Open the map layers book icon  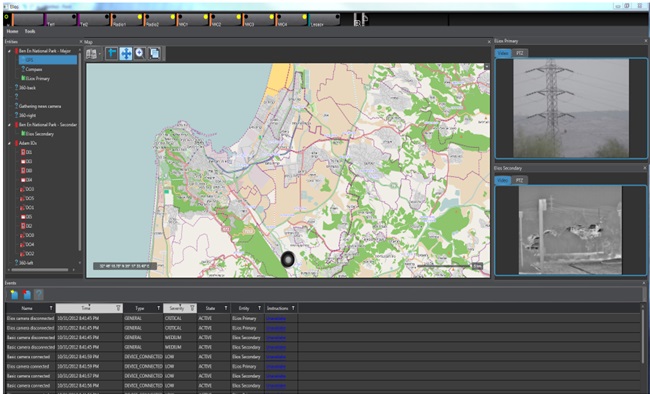click(91, 54)
